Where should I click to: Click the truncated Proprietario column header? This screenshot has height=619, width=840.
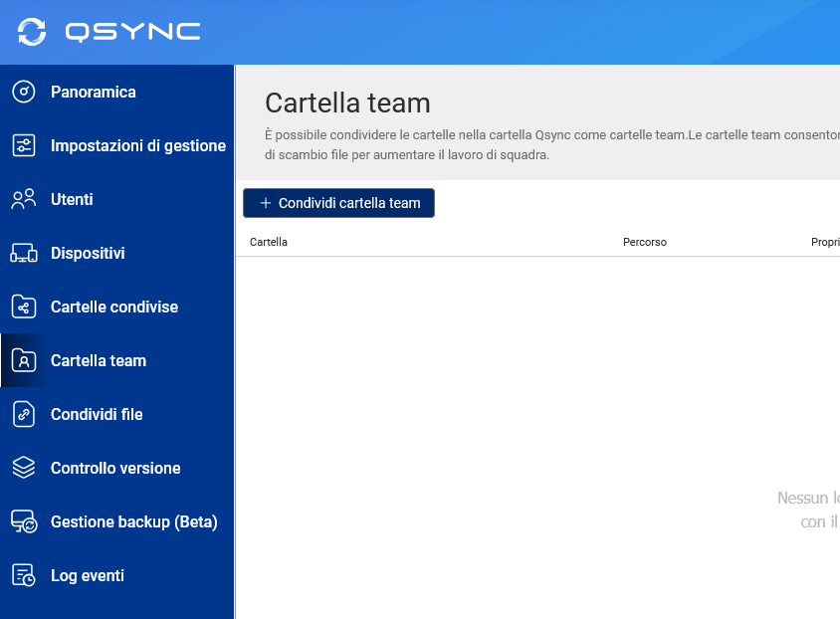pos(825,242)
